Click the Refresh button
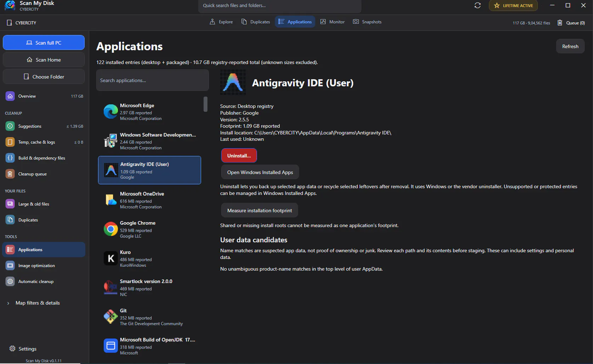The height and width of the screenshot is (364, 593). point(570,46)
